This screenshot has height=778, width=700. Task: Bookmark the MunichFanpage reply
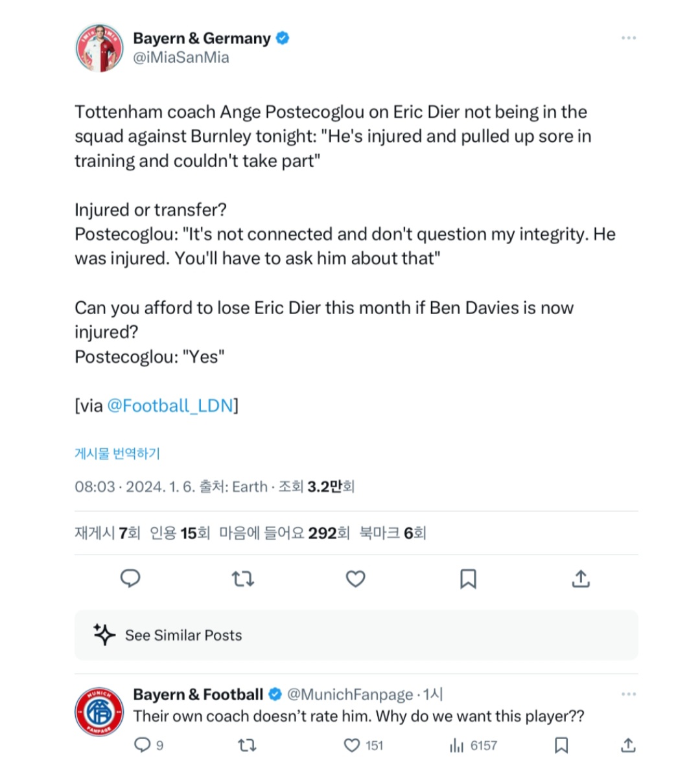point(561,745)
